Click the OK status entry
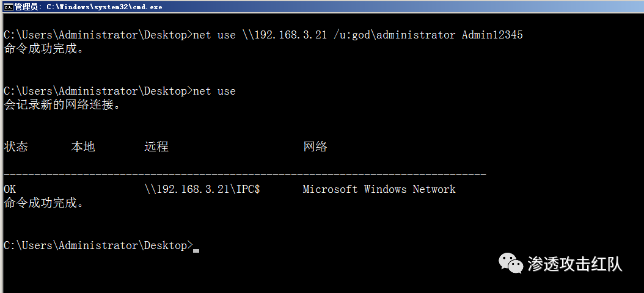 click(x=10, y=189)
